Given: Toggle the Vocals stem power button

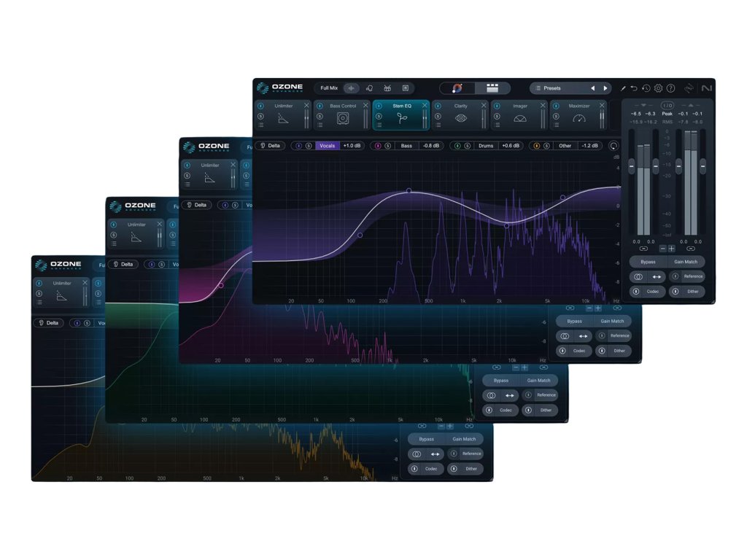Looking at the screenshot, I should point(298,146).
